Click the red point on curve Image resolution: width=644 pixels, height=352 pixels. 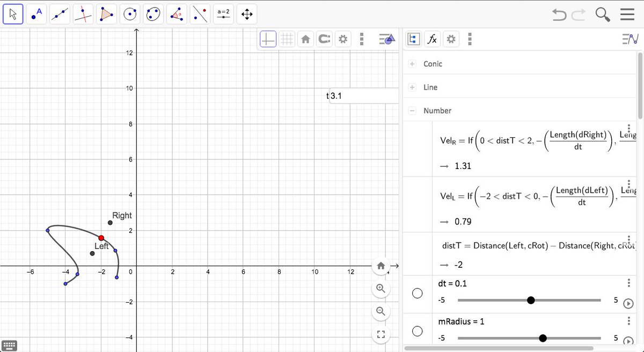(x=101, y=238)
